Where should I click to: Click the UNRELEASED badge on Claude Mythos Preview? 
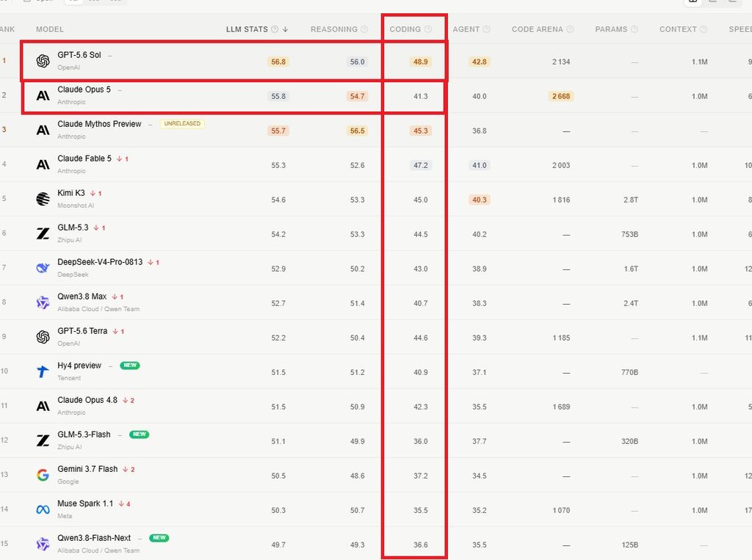(182, 124)
